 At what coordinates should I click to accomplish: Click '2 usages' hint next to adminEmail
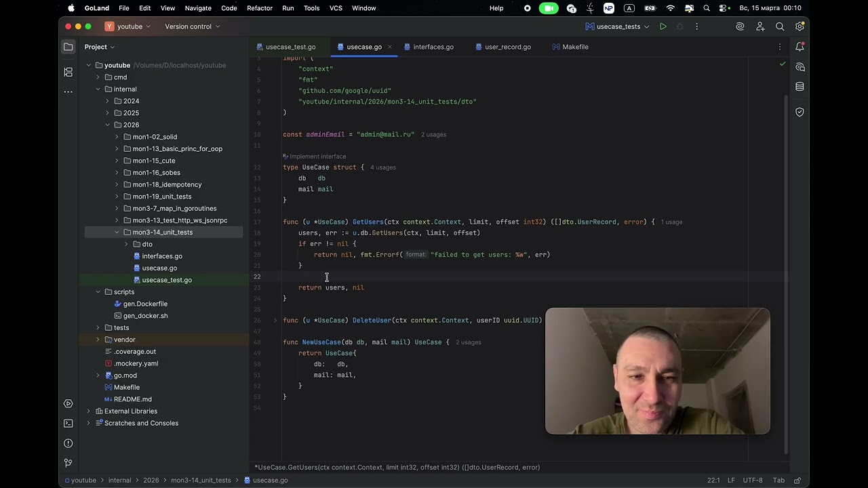(x=433, y=135)
